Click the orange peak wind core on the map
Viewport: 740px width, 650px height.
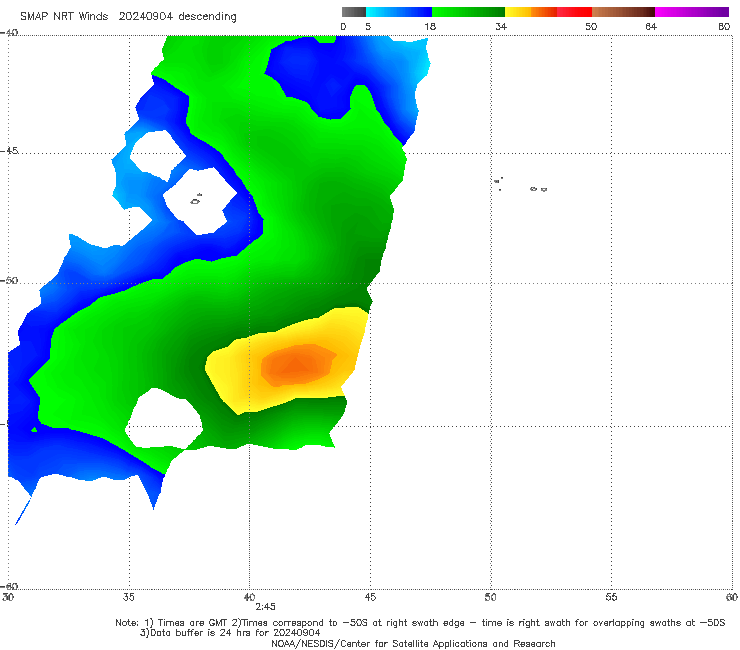297,365
